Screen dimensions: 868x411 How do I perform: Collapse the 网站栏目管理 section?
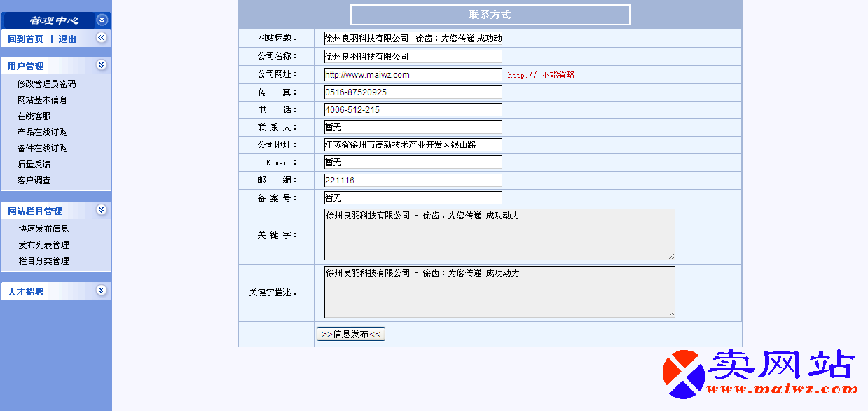click(102, 210)
